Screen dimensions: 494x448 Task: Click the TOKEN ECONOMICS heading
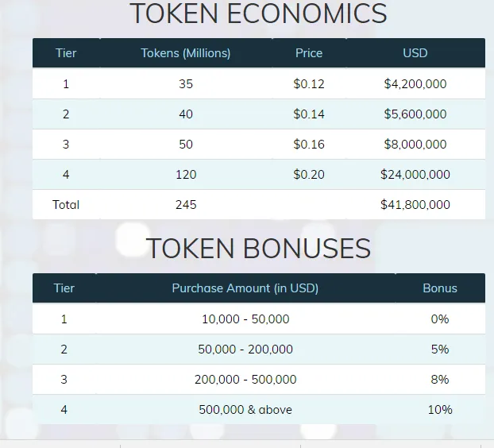pos(258,14)
